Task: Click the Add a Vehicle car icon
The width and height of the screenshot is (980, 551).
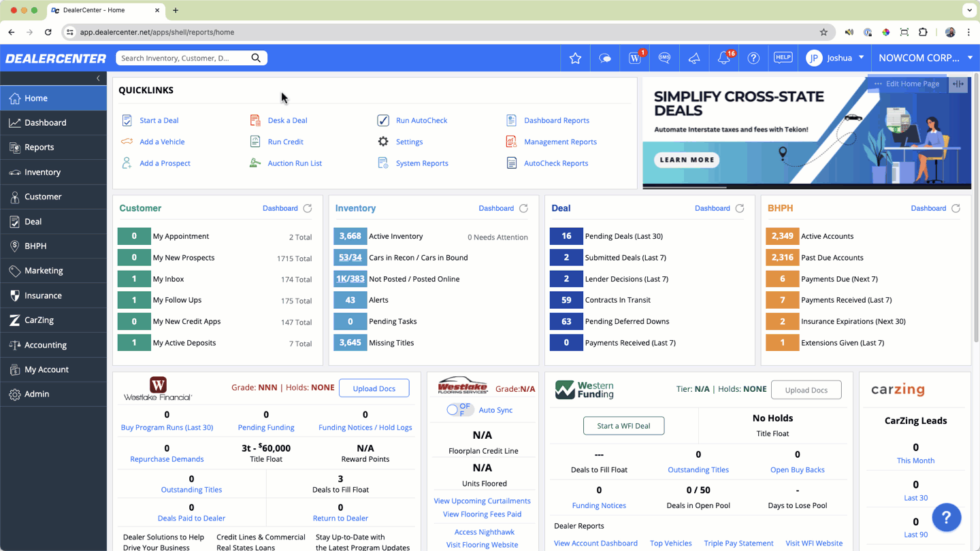Action: click(127, 141)
